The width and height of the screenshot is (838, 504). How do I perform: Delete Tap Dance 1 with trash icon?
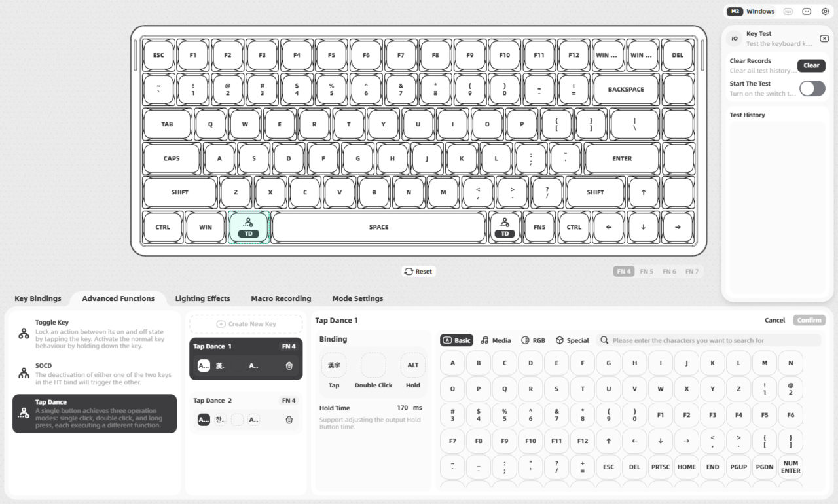tap(289, 365)
